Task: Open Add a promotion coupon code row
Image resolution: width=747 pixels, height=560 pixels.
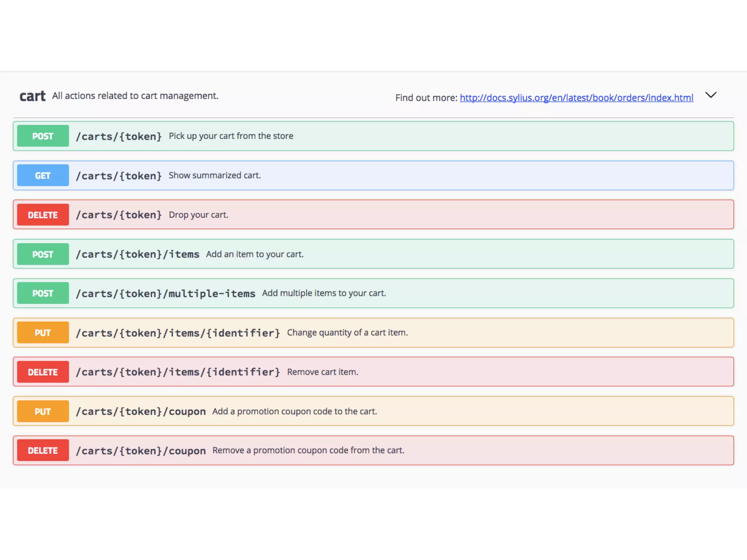Action: tap(295, 412)
